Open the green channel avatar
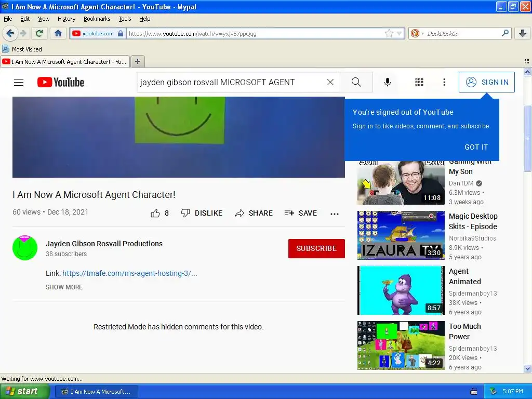This screenshot has width=532, height=399. (25, 248)
